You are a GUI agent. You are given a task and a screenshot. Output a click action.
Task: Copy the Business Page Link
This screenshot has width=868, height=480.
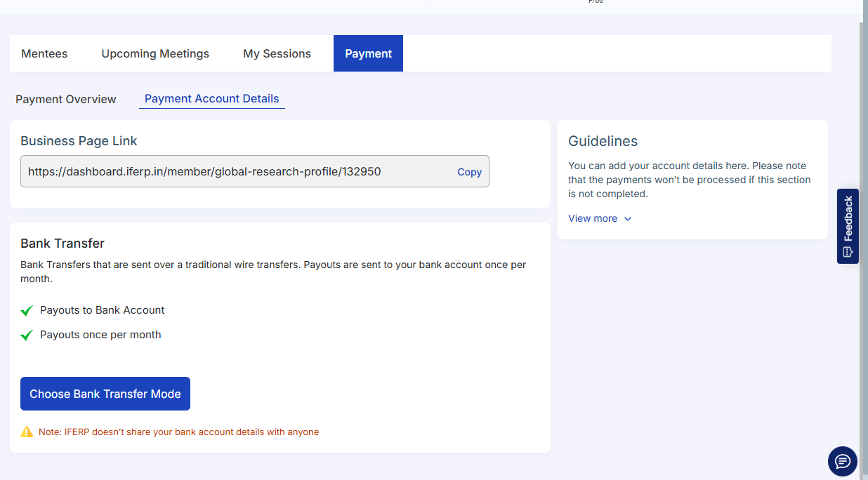coord(469,171)
